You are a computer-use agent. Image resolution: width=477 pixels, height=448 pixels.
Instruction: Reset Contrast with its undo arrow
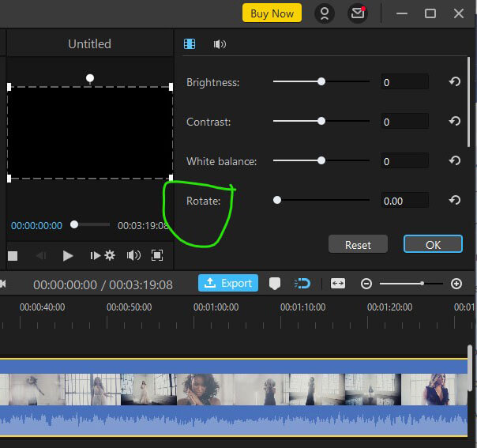pos(454,121)
